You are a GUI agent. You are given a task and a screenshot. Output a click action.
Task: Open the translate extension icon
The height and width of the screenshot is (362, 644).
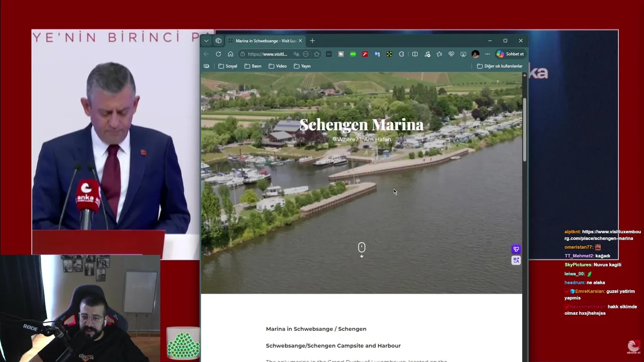377,54
